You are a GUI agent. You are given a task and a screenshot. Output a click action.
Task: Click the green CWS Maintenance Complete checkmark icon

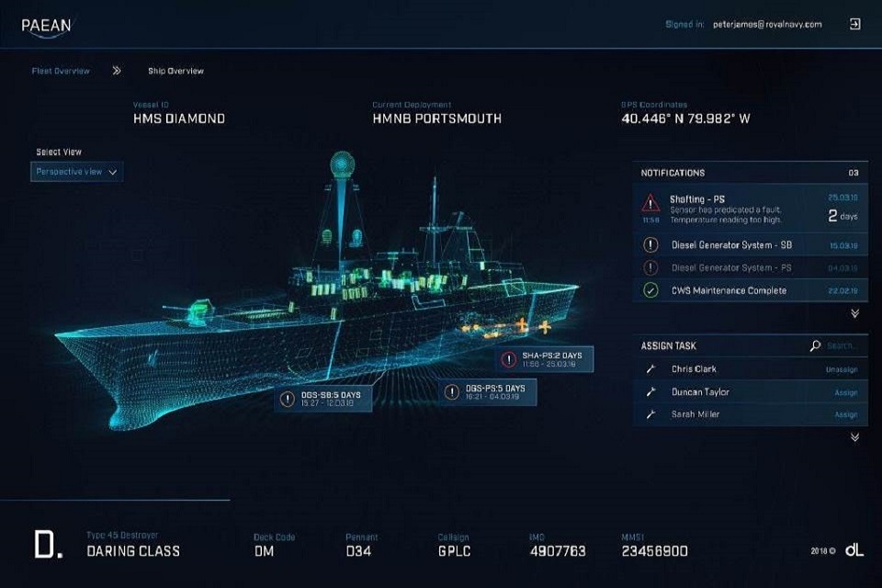(x=652, y=290)
